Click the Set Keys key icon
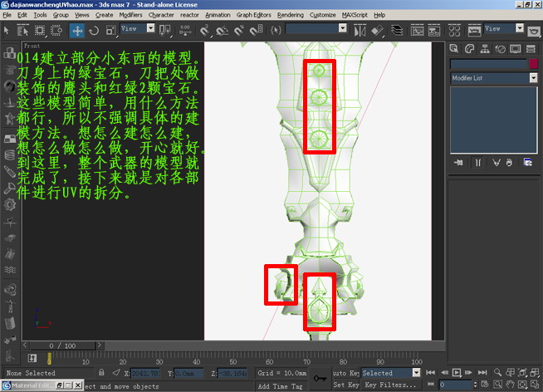 coord(320,378)
